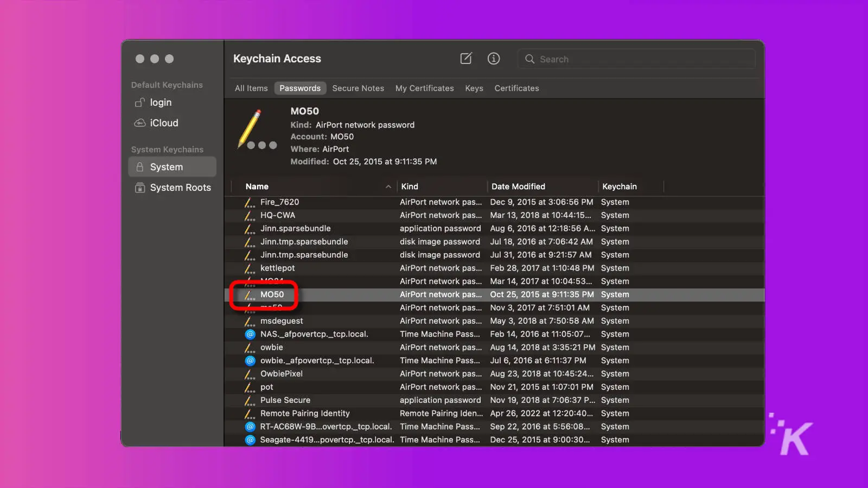Select the Fire_7620 entry name
The image size is (868, 488).
click(x=279, y=202)
